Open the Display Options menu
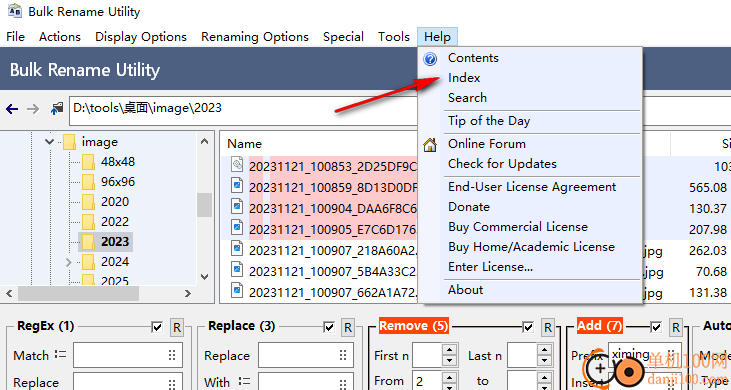 pos(141,37)
